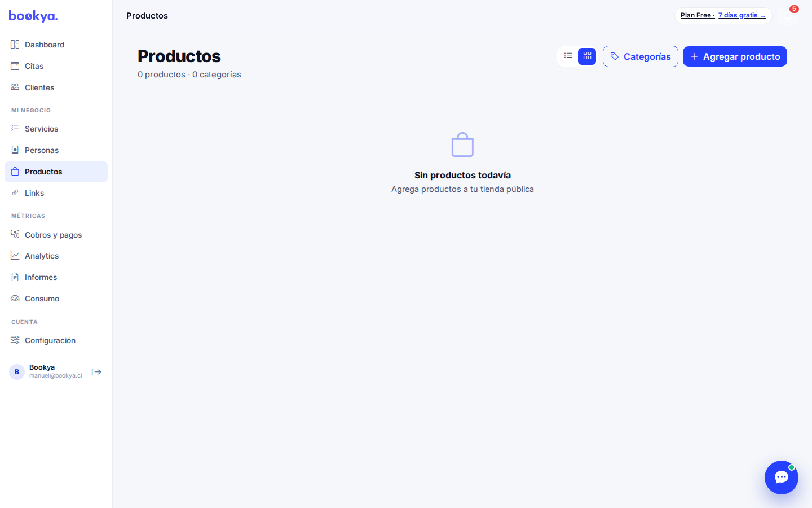Open the Clientes section
Viewport: 812px width, 508px height.
coord(56,87)
